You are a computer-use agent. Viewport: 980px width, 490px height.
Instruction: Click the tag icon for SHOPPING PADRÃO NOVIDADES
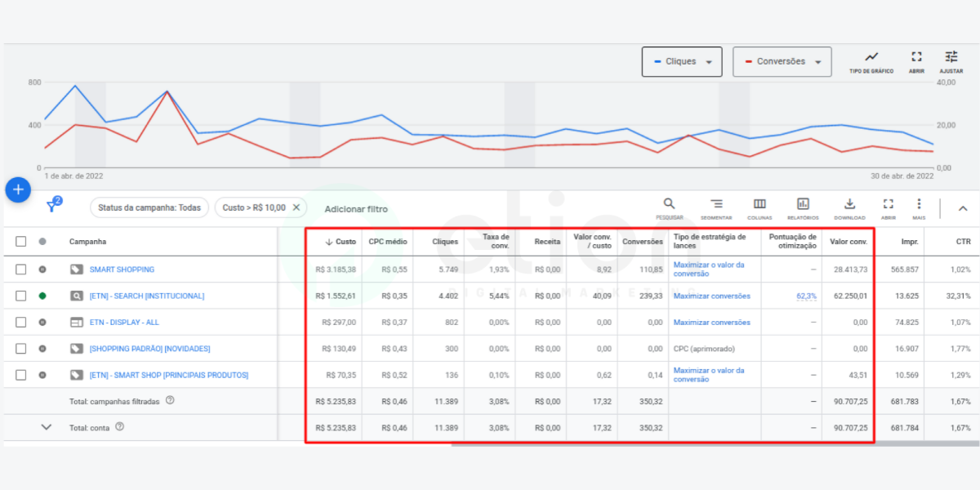click(76, 349)
